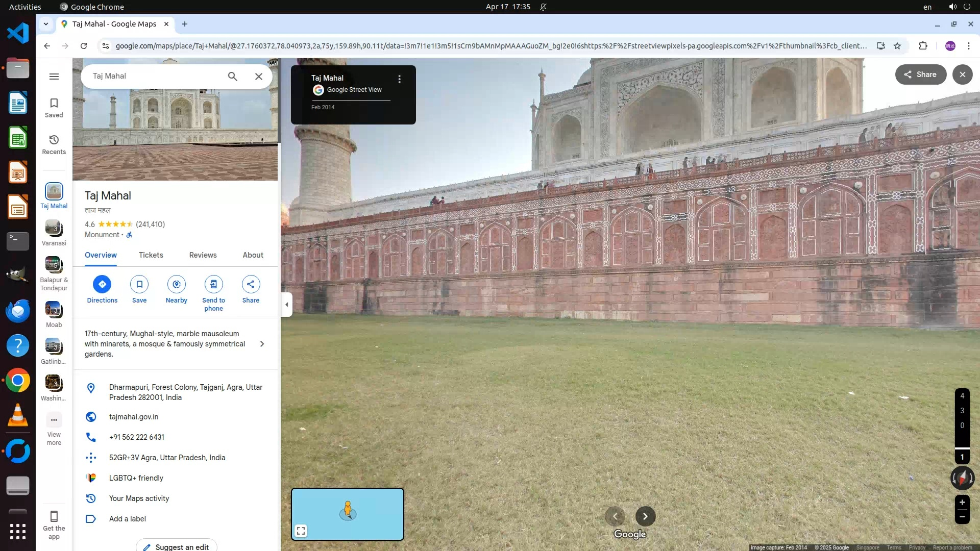980x551 pixels.
Task: Click the search magnifier icon
Action: click(x=232, y=77)
